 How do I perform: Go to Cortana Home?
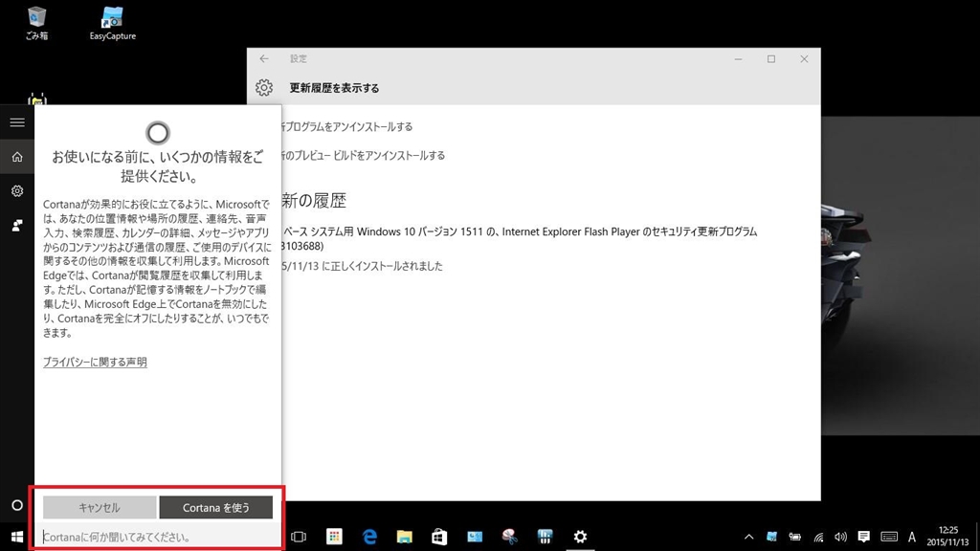tap(17, 157)
